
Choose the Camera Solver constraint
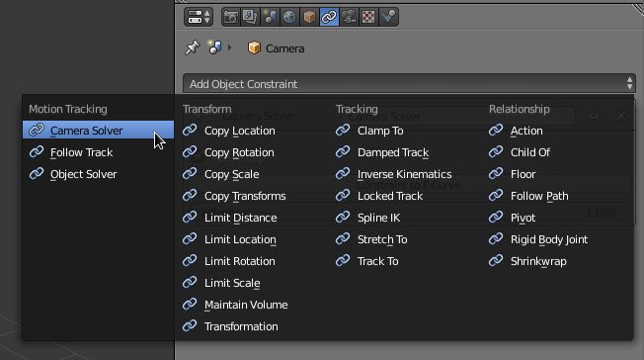[98, 131]
